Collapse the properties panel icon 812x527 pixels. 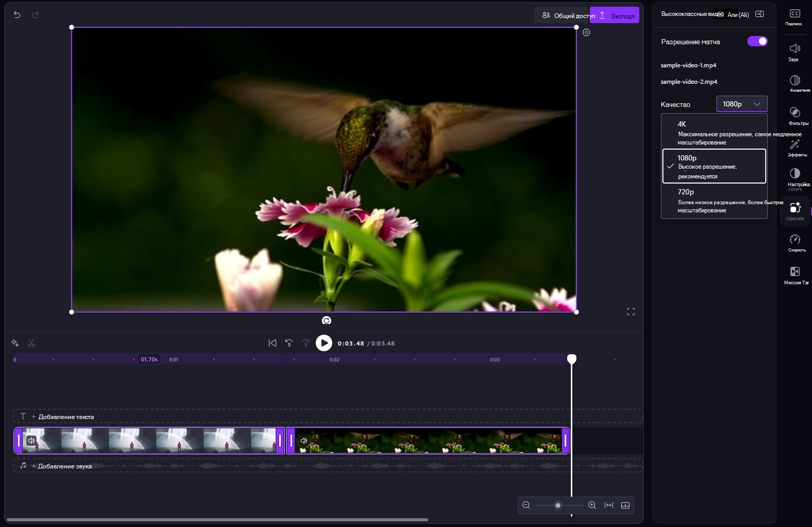point(760,14)
